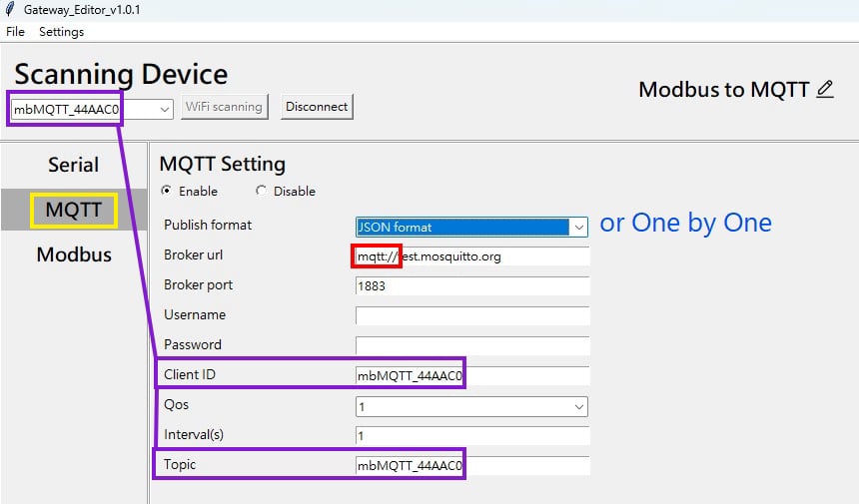859x504 pixels.
Task: Select the Disable radio button
Action: click(262, 191)
